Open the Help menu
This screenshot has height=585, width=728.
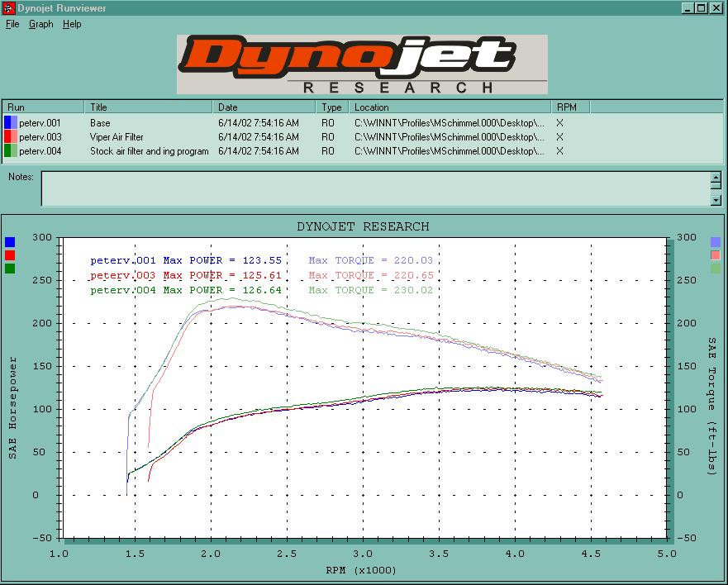pyautogui.click(x=72, y=24)
